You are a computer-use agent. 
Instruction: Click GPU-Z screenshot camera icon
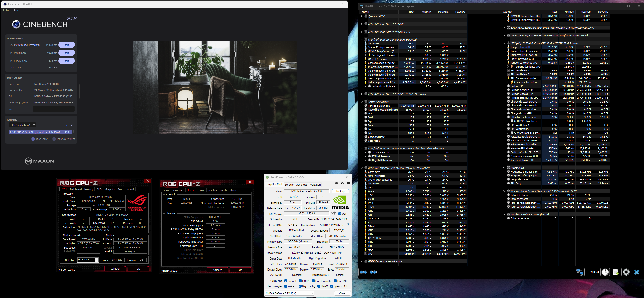pos(337,183)
